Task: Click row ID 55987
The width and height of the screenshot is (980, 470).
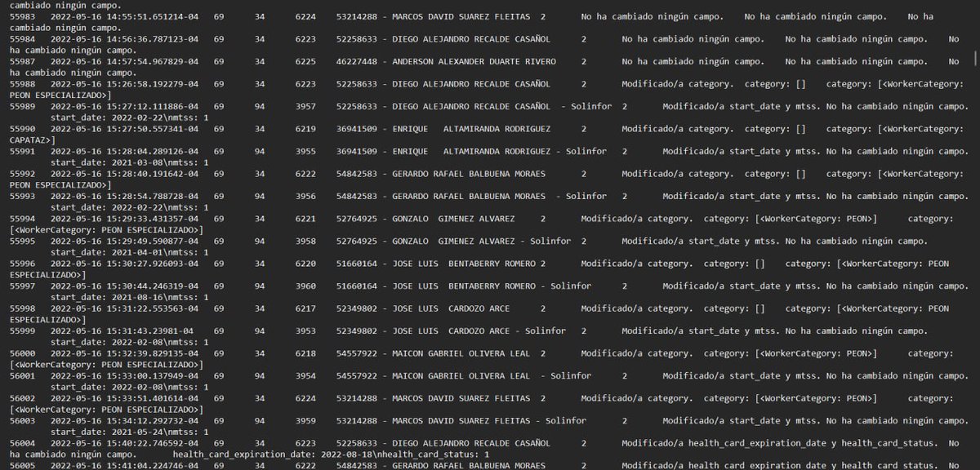Action: point(23,61)
